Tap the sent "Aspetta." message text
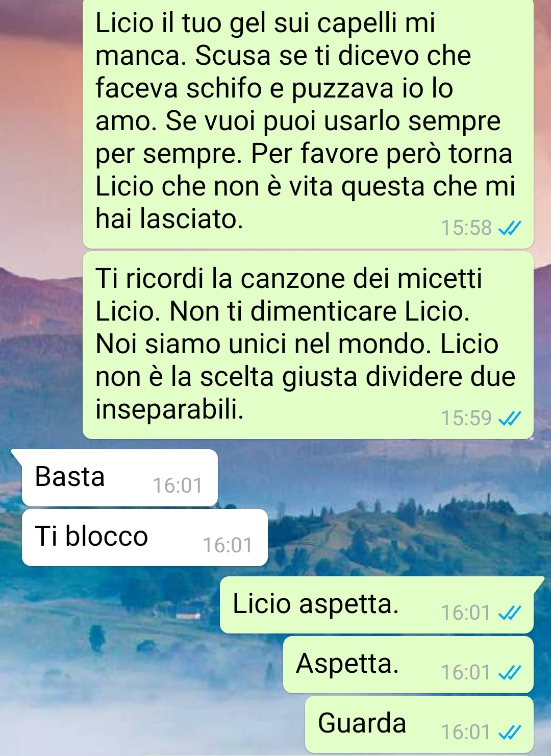 coord(347,664)
